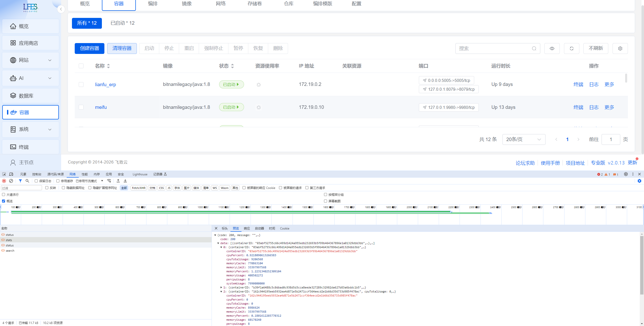Stop recording network log in DevTools

coord(4,181)
